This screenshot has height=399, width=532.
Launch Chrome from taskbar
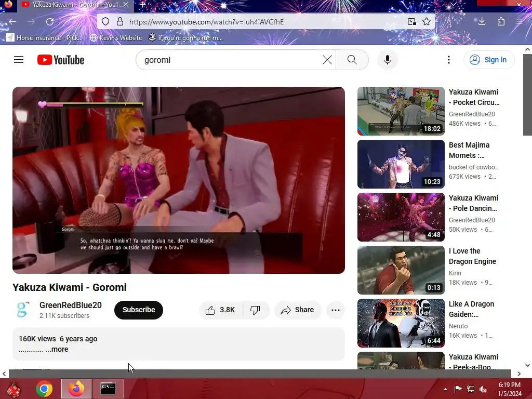tap(44, 389)
